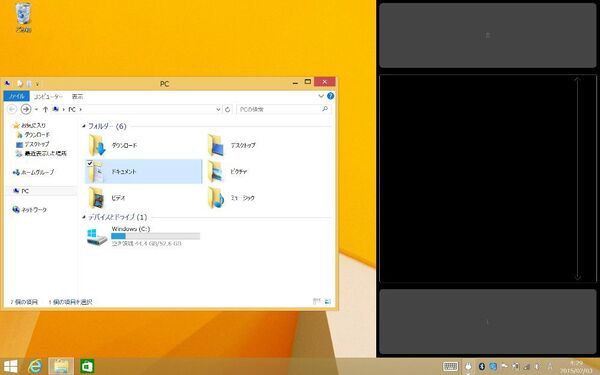Open the Explorer window system menu icon
Screen dimensions: 600x375
point(8,83)
